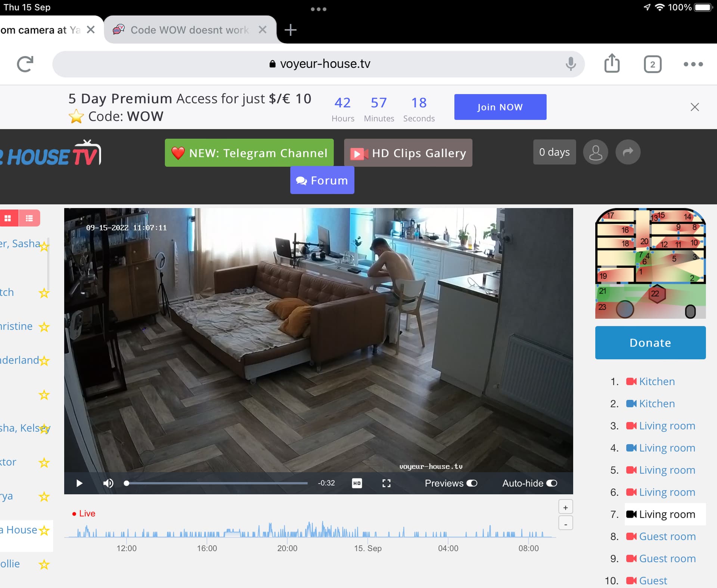Click the user profile icon

[x=595, y=152]
